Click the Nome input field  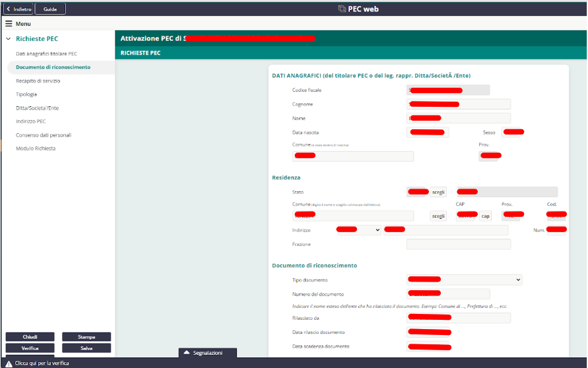(459, 118)
